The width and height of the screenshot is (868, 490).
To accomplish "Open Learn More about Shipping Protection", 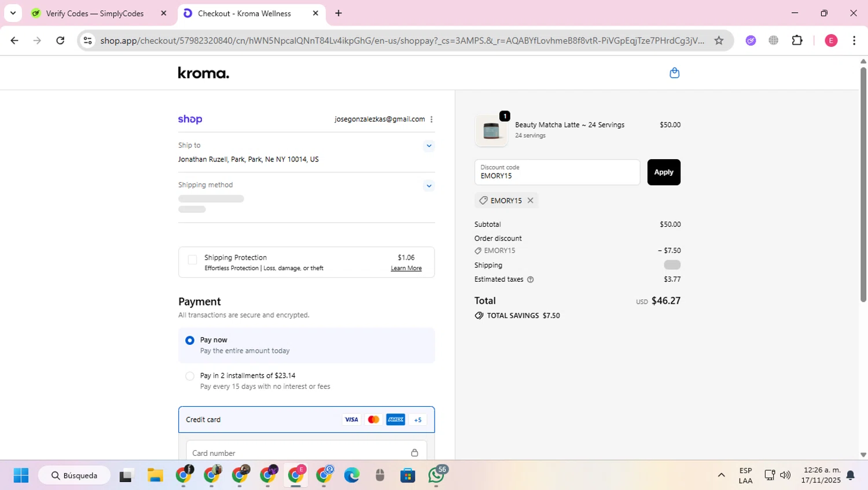I will coord(406,268).
